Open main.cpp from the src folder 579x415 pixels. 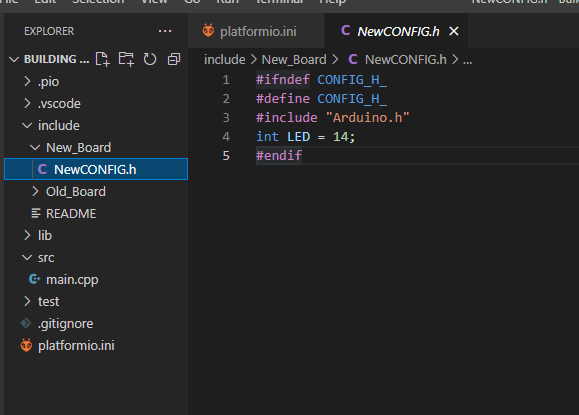(96, 279)
